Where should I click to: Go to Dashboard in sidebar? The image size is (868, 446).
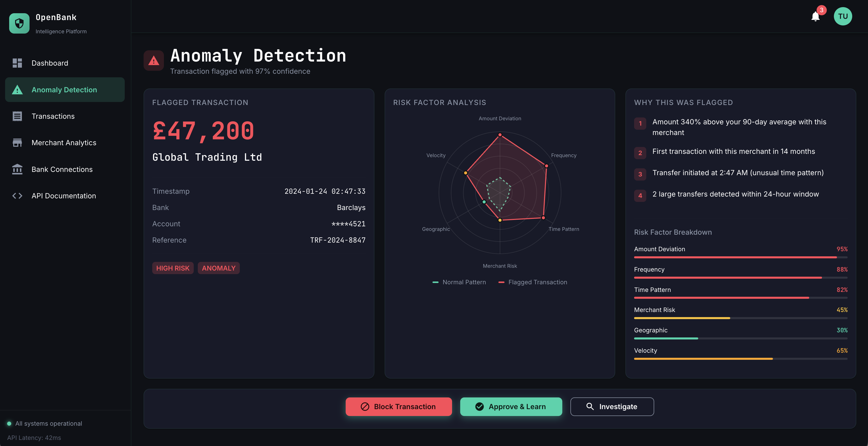pyautogui.click(x=65, y=63)
